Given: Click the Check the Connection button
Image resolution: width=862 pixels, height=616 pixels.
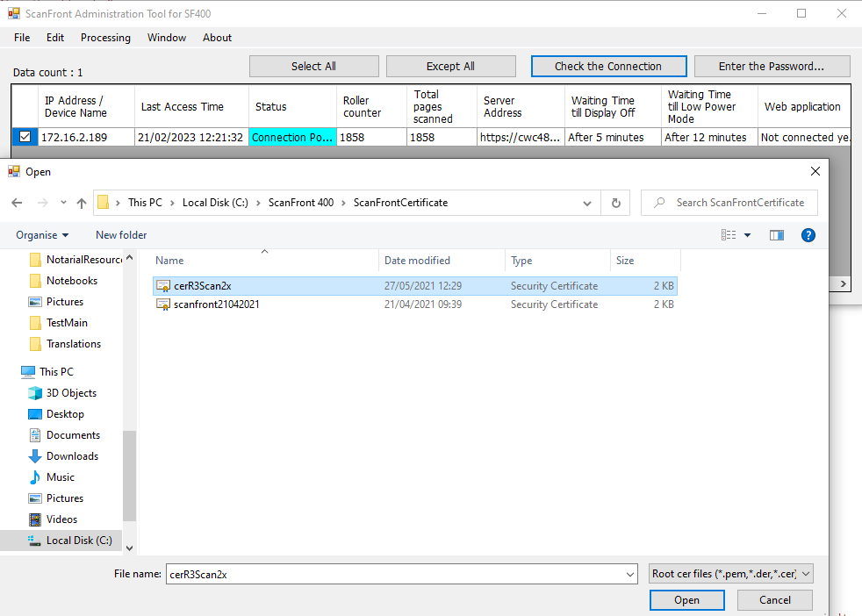Looking at the screenshot, I should tap(608, 67).
